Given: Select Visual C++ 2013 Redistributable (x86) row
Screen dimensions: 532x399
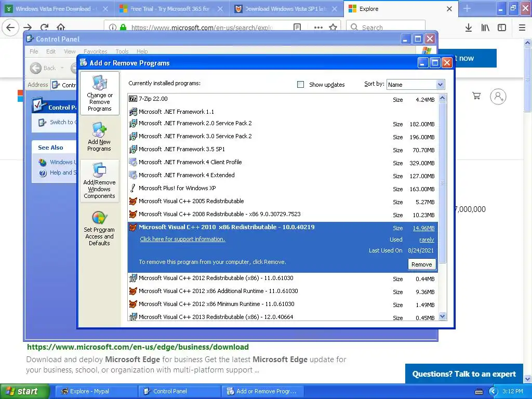Looking at the screenshot, I should [282, 317].
